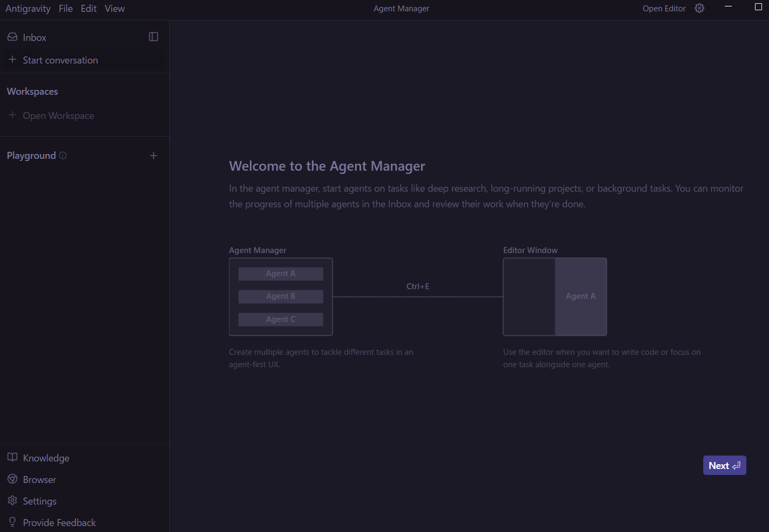
Task: Open the Browser icon in sidebar
Action: [x=12, y=479]
